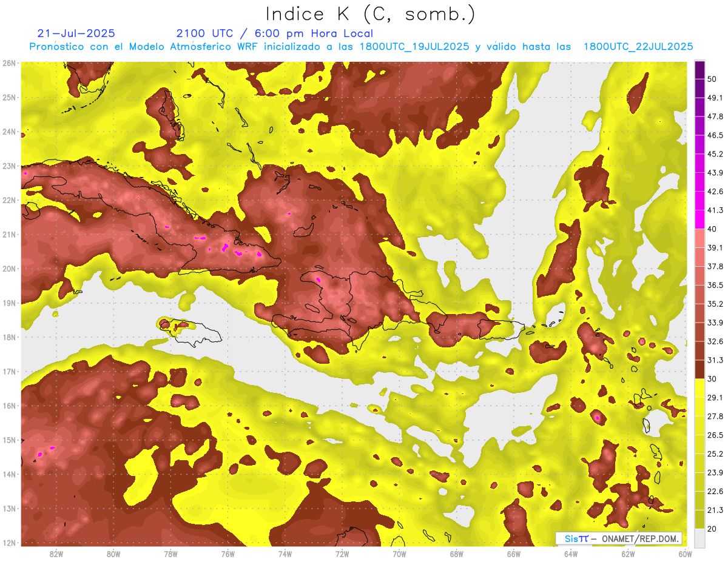Click the colorbar value "21.3"

715,510
